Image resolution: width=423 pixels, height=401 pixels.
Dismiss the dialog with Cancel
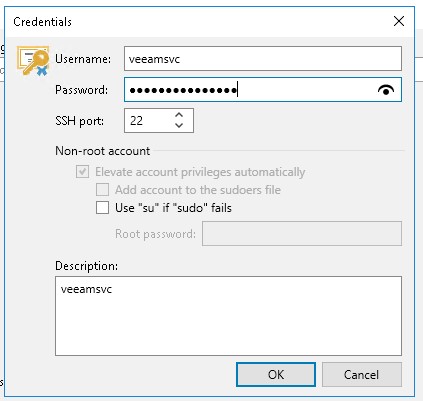(x=362, y=375)
